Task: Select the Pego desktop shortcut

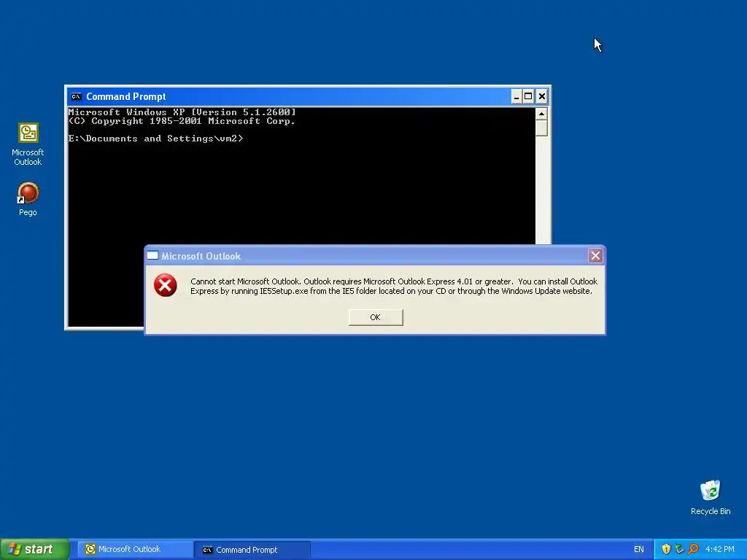Action: [28, 199]
